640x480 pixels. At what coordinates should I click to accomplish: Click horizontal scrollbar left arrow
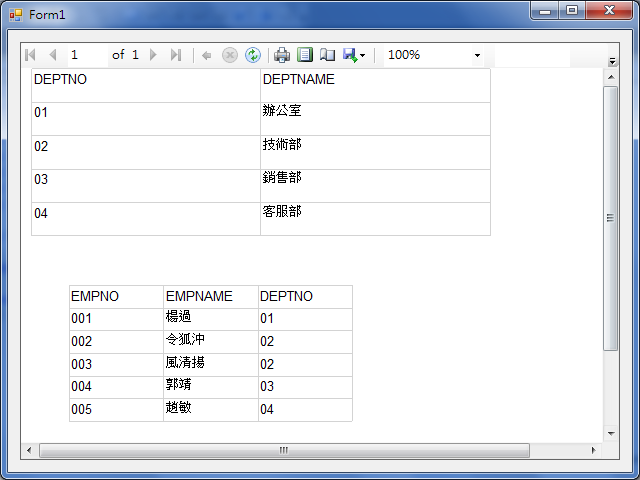[29, 450]
